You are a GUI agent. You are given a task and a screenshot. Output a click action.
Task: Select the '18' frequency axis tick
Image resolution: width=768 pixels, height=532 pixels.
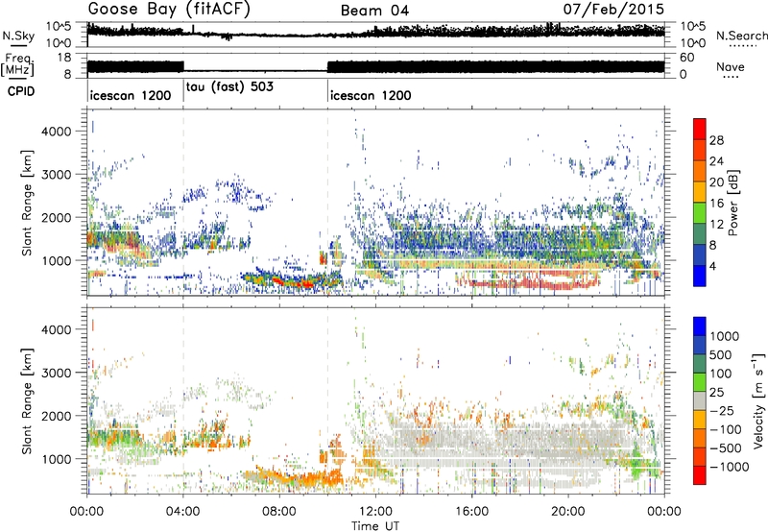pos(64,58)
